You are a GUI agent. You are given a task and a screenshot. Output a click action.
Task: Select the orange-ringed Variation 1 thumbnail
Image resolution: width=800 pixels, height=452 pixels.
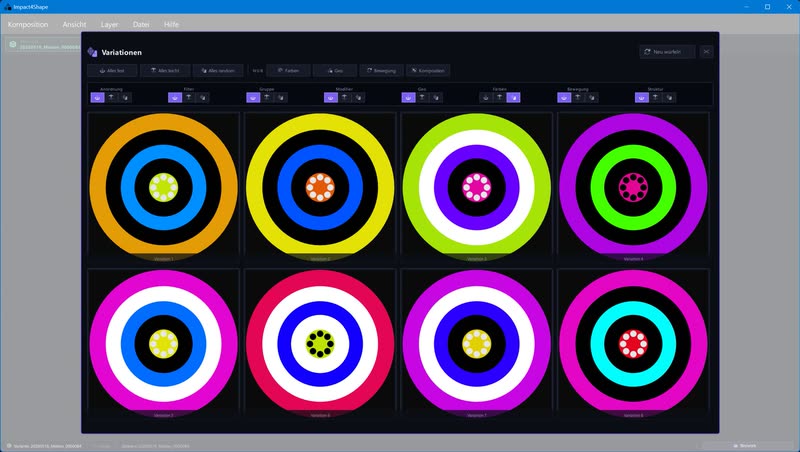(163, 188)
